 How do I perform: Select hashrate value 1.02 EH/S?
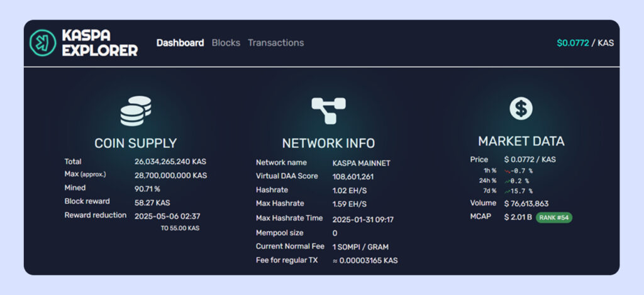[x=350, y=190]
